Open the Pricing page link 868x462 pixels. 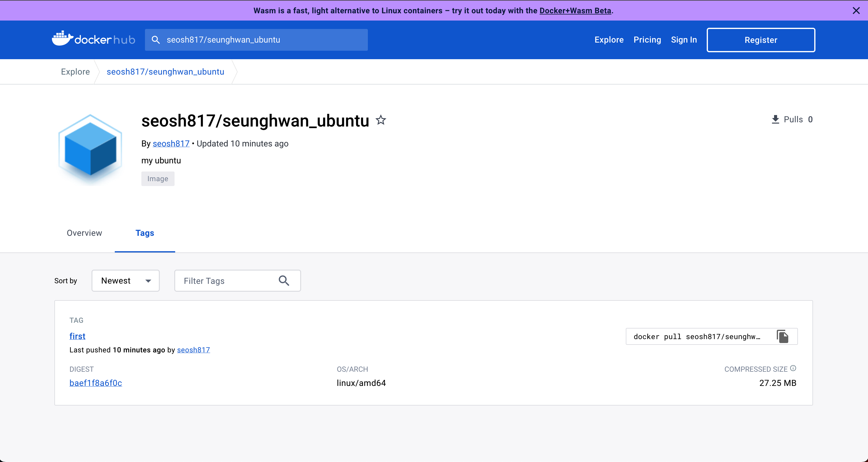[647, 40]
